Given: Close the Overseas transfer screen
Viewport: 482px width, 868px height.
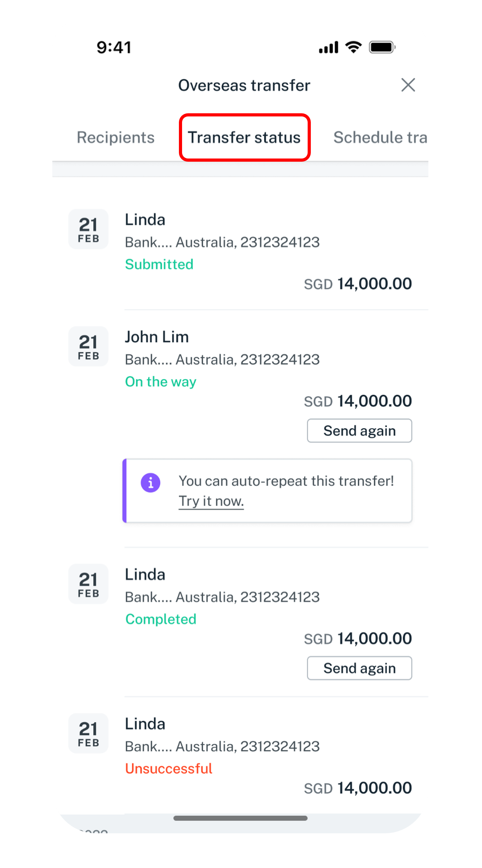Looking at the screenshot, I should [408, 85].
